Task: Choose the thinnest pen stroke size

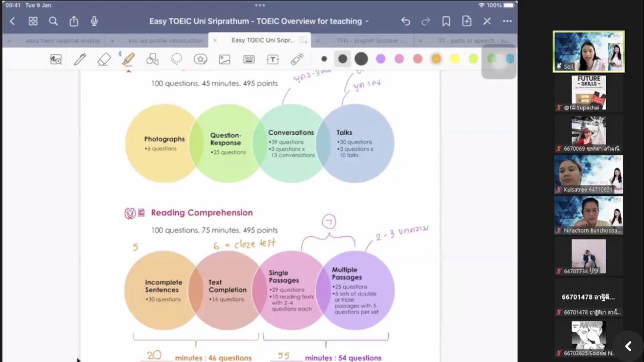Action: click(x=324, y=59)
